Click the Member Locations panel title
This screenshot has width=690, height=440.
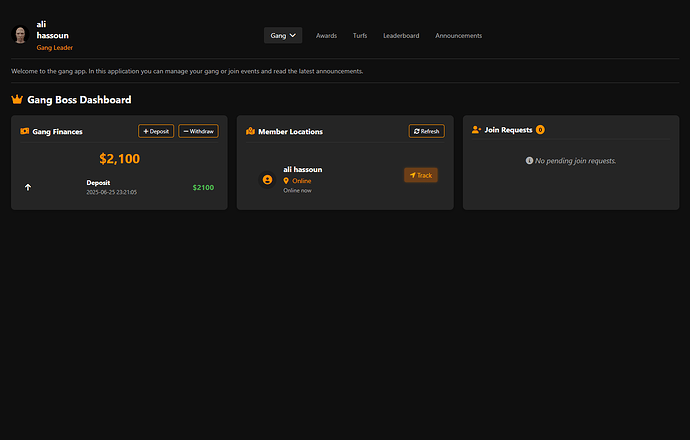pos(290,132)
